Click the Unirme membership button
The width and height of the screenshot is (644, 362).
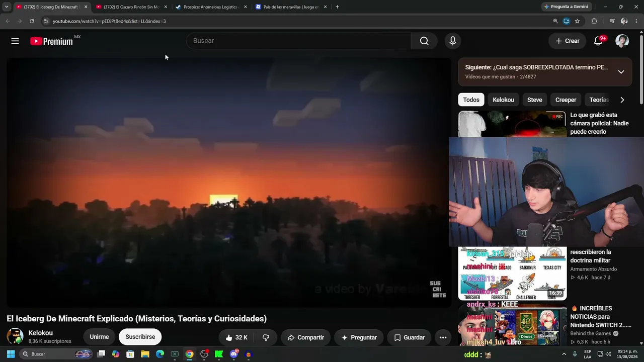99,337
